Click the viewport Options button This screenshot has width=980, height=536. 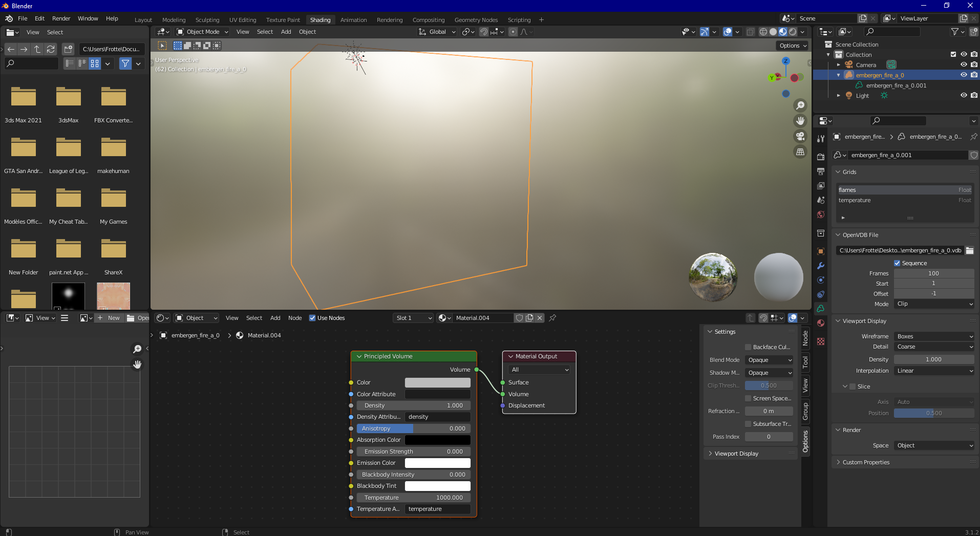click(793, 46)
